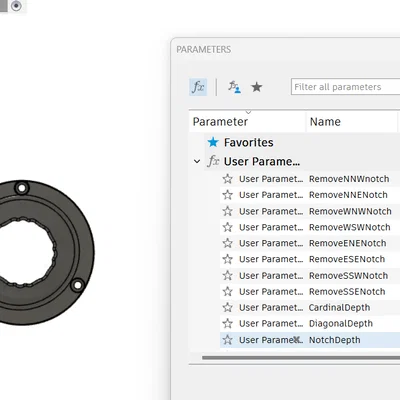Favorite the RemoveNNWnotch parameter star
400x400 pixels.
[x=228, y=179]
